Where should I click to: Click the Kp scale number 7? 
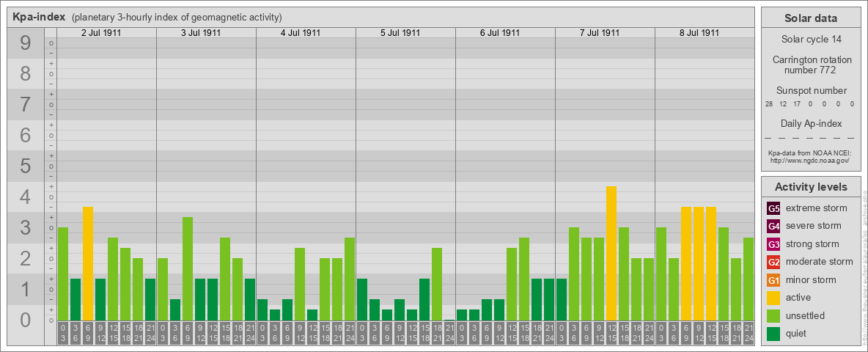(x=26, y=105)
